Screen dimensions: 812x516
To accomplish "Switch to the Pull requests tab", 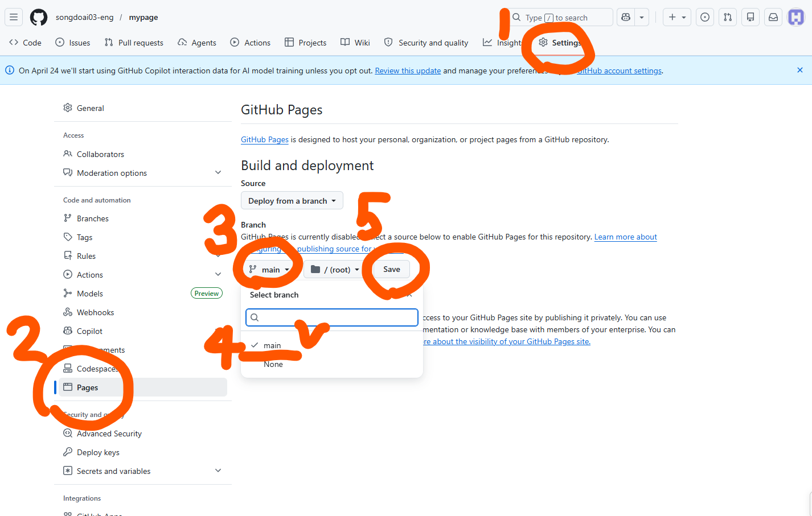I will [134, 43].
